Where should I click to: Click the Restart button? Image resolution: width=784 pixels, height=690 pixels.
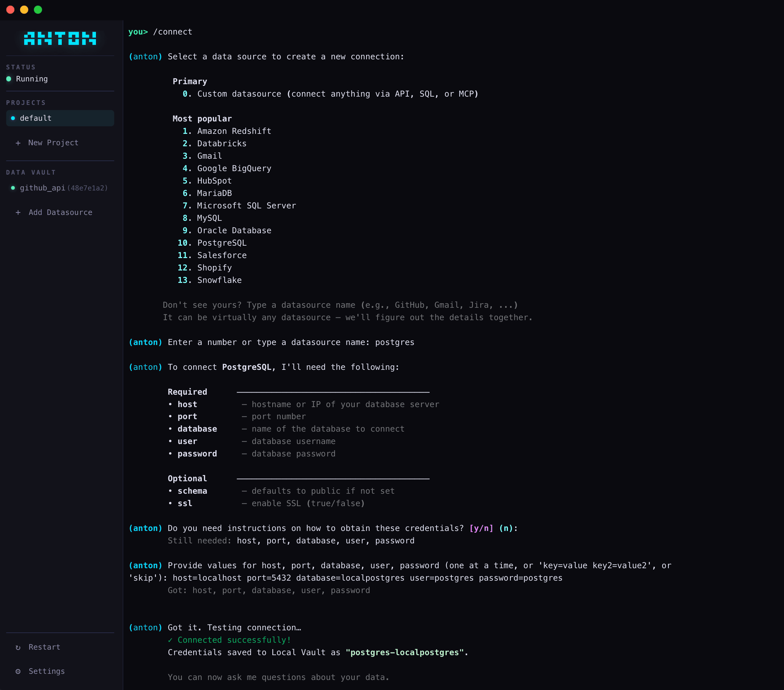[44, 647]
